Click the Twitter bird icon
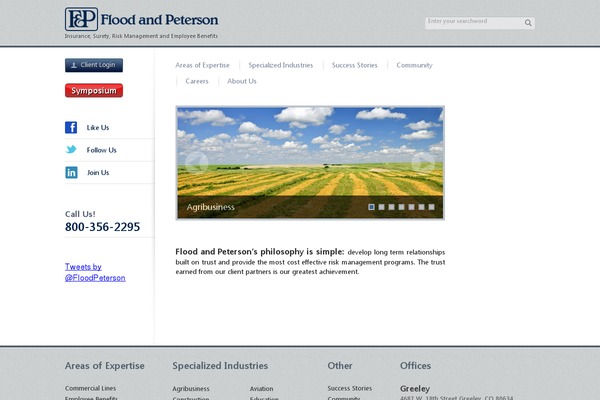600x400 pixels. [x=71, y=150]
